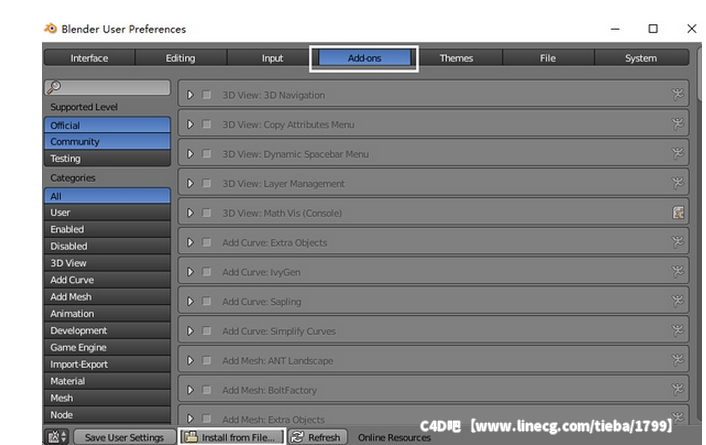Click Save User Settings button
Viewport: 706px width, 445px height.
124,437
